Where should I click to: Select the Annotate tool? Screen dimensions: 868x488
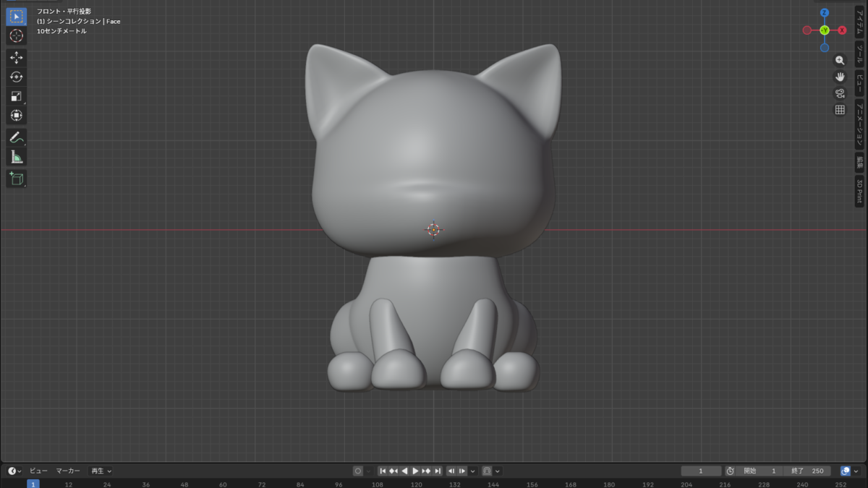tap(16, 135)
